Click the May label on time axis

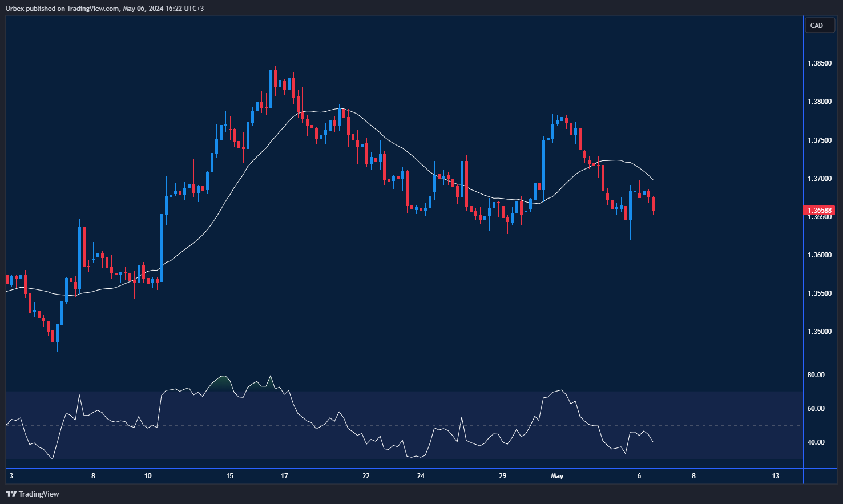[557, 476]
